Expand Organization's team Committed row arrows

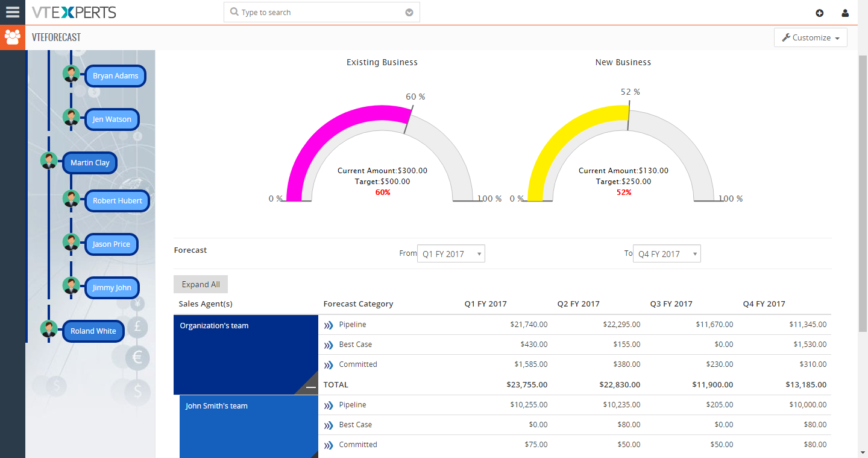[329, 365]
